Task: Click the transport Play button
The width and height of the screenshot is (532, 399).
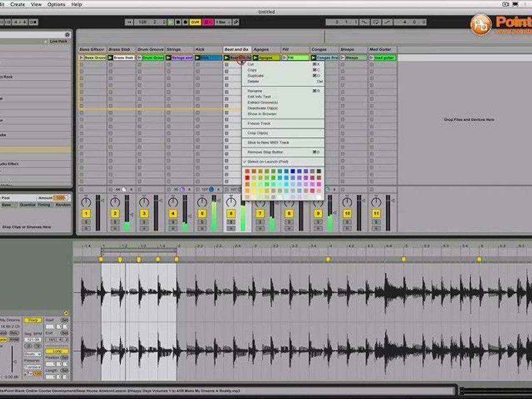Action: (171, 22)
